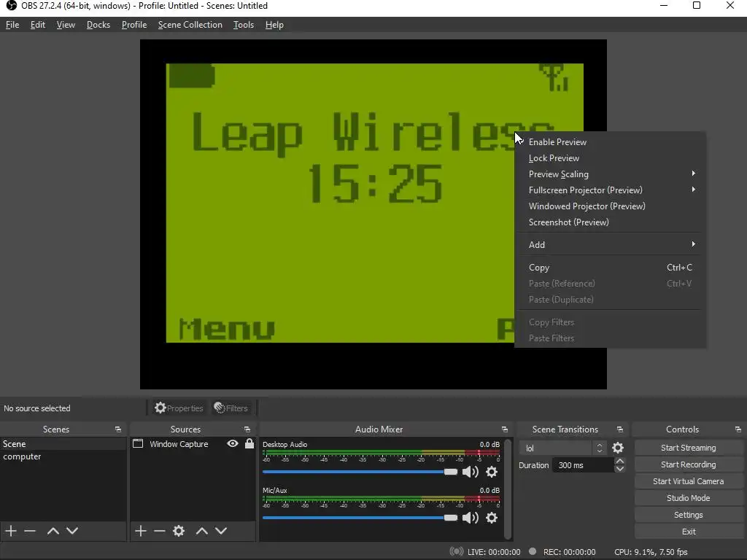
Task: Toggle Window Capture visibility eye
Action: (x=233, y=444)
